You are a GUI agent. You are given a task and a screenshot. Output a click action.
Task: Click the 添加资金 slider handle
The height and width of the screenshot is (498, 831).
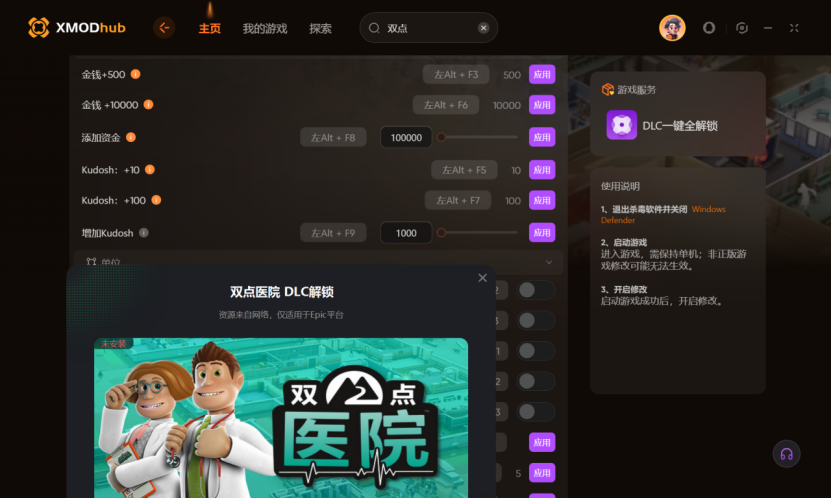coord(441,137)
